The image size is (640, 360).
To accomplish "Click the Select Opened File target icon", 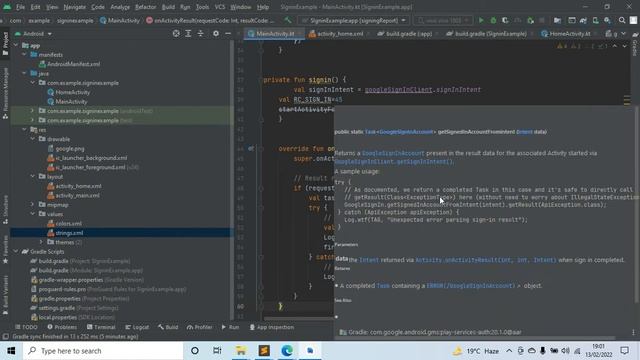I will 176,33.
